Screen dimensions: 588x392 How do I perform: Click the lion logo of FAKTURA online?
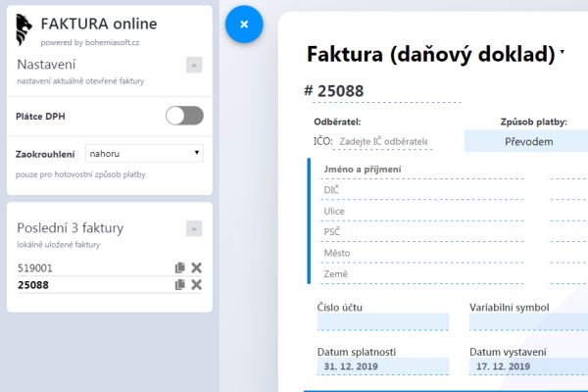click(25, 30)
